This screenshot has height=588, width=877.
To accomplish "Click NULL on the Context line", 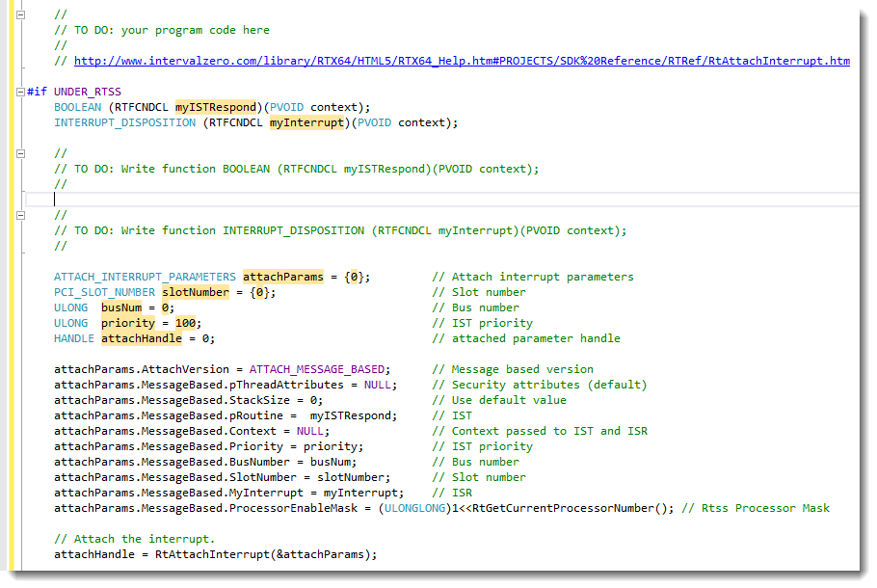I will (310, 431).
